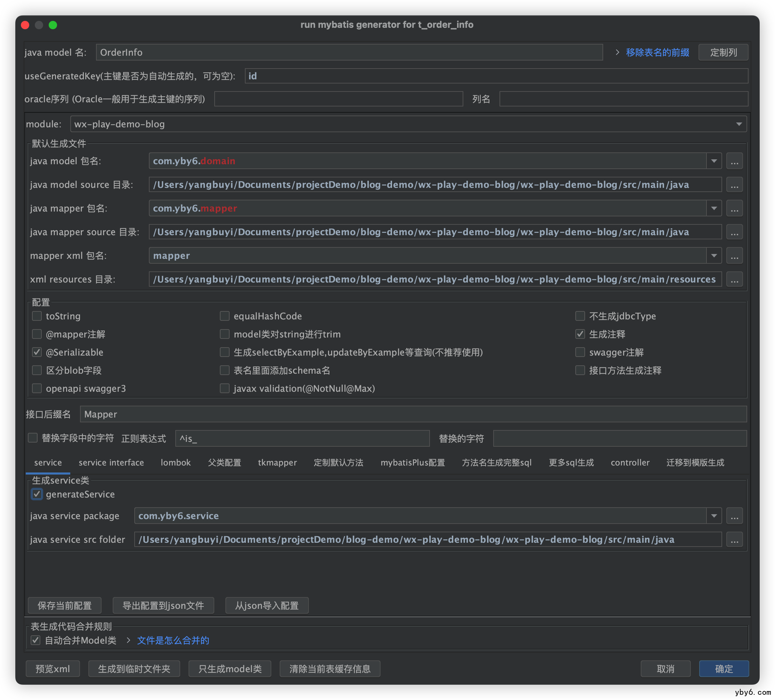Enable the toString checkbox
Screen dimensions: 775x700
point(37,316)
